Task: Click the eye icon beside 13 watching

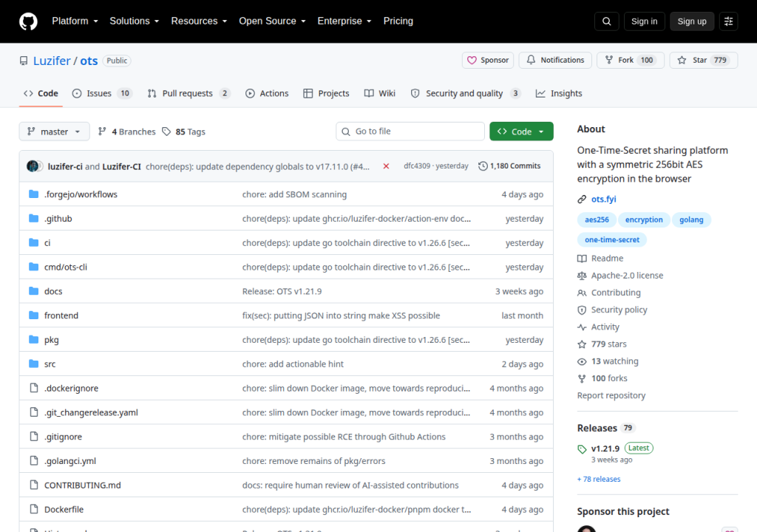Action: (582, 361)
